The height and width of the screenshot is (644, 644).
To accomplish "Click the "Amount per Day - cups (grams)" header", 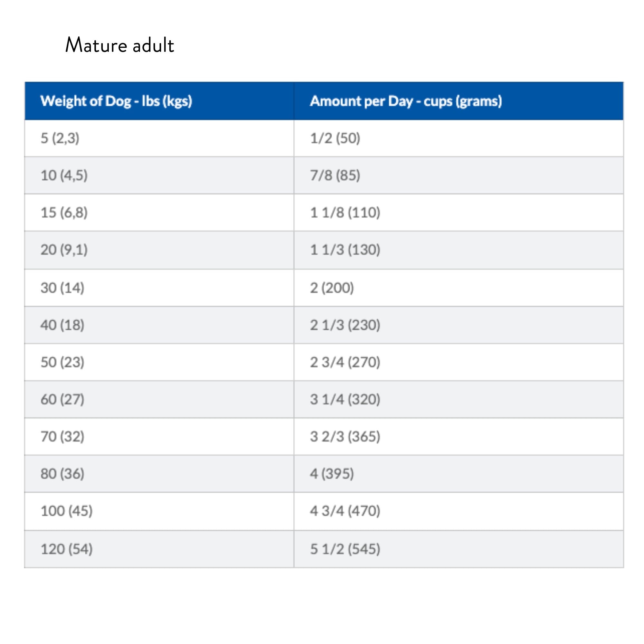I will pos(406,101).
